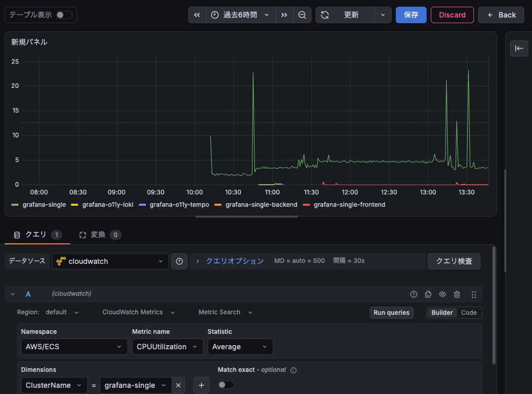Open CPUUtilization Metric name dropdown
Viewport: 532px width, 394px height.
168,347
